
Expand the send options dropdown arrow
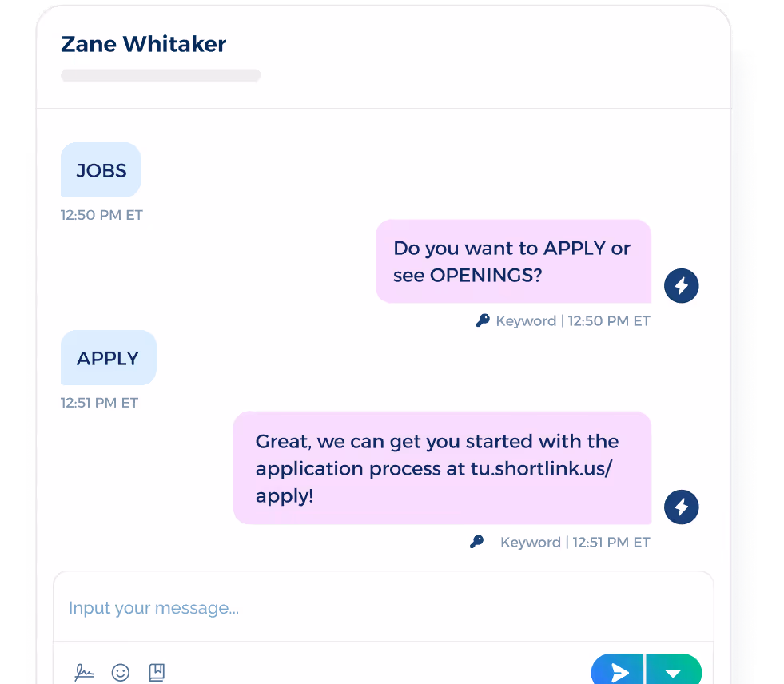(674, 670)
